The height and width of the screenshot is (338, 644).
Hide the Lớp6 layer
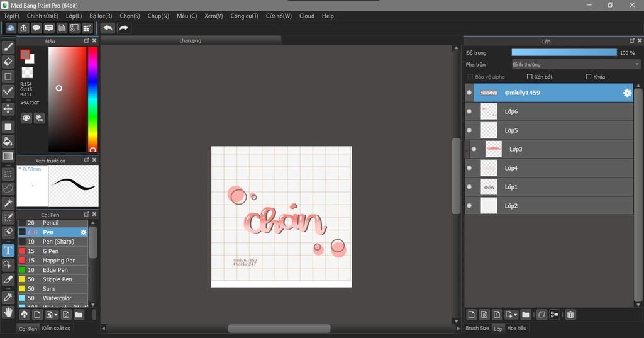tap(469, 111)
